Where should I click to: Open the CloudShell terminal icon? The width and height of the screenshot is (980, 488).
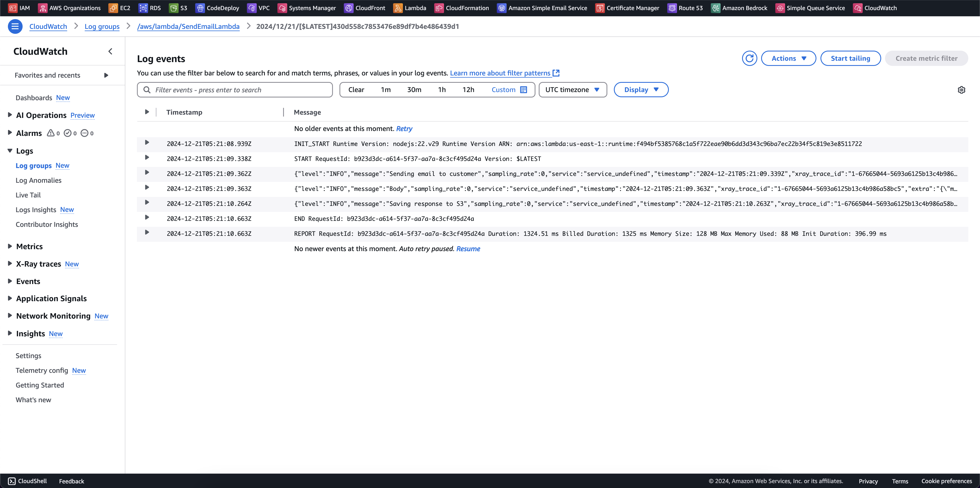(x=12, y=481)
